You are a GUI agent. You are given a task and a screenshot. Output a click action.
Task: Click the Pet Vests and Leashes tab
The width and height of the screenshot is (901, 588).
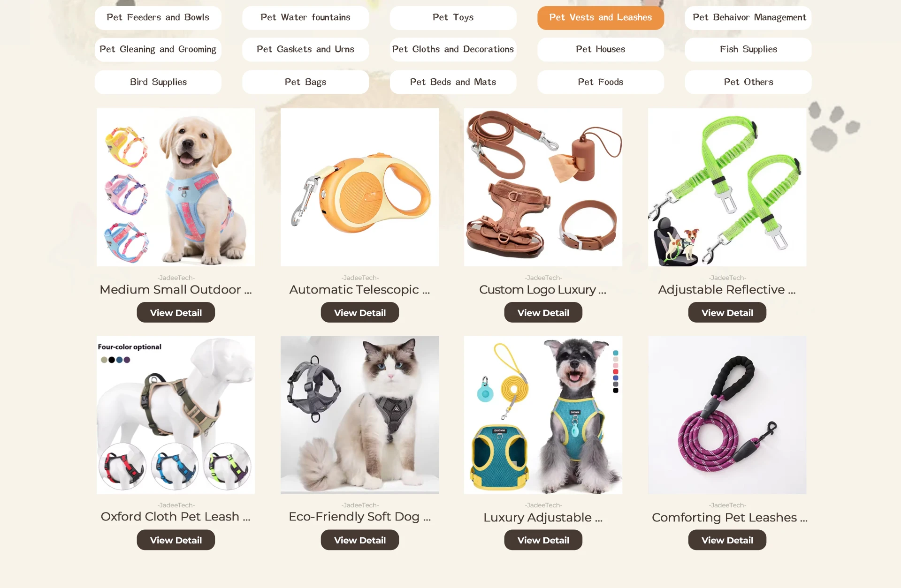pos(601,18)
